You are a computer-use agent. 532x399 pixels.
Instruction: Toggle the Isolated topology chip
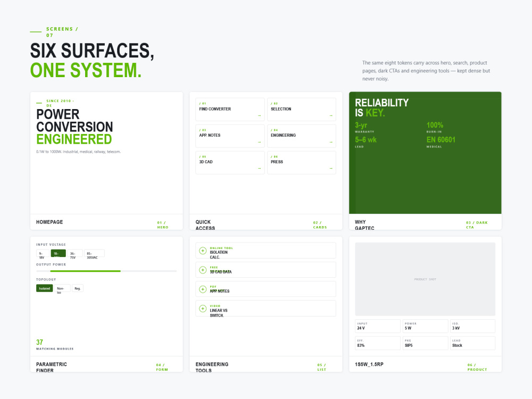pyautogui.click(x=45, y=288)
